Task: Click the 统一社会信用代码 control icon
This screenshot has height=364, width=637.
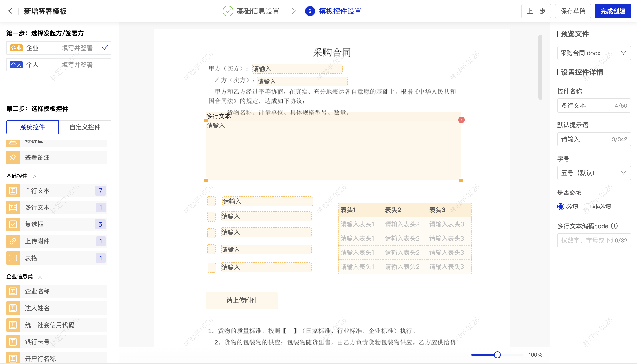Action: (x=13, y=325)
